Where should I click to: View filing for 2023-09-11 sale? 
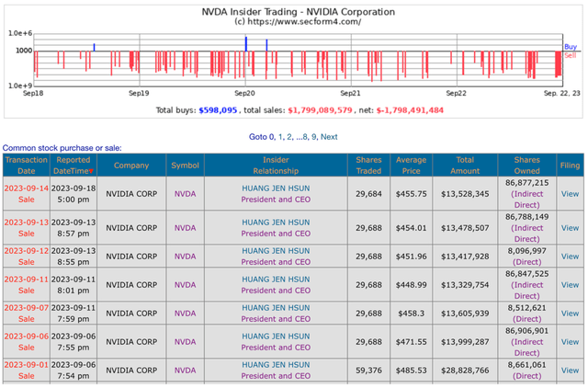pyautogui.click(x=570, y=285)
